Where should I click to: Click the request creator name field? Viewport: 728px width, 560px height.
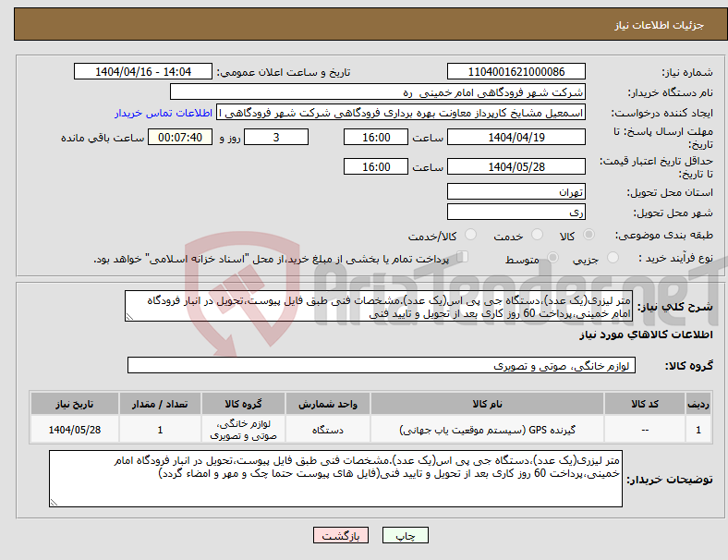point(401,113)
